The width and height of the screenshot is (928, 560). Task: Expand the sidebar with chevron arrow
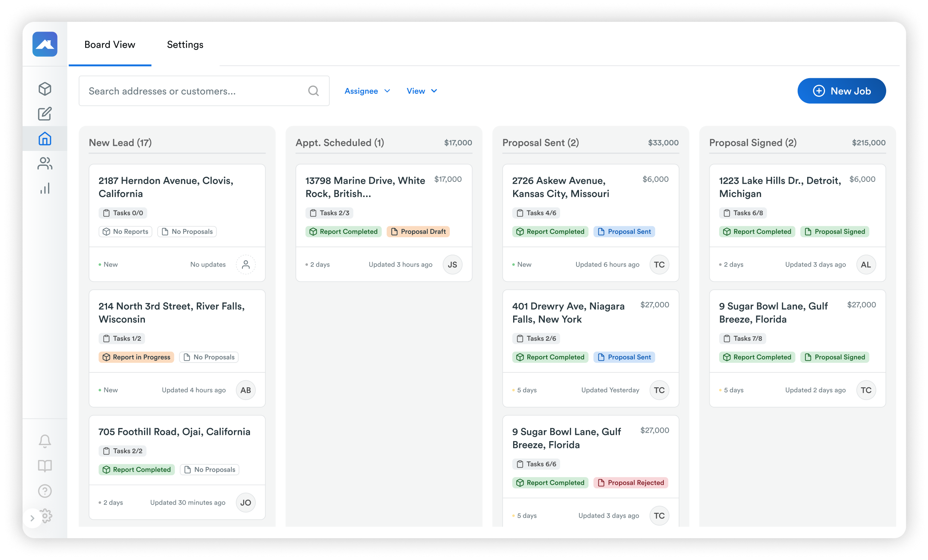(32, 518)
